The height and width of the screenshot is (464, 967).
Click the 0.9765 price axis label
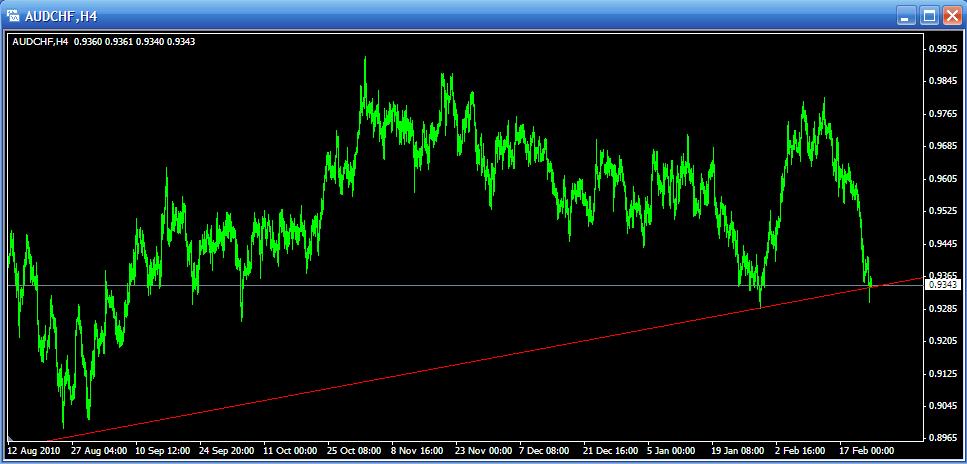click(943, 113)
